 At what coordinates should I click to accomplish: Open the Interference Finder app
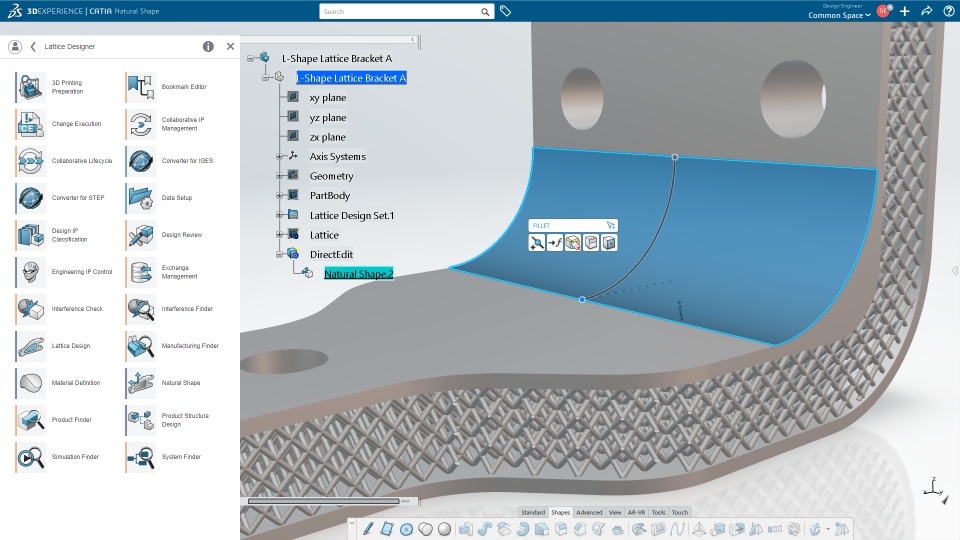point(141,309)
